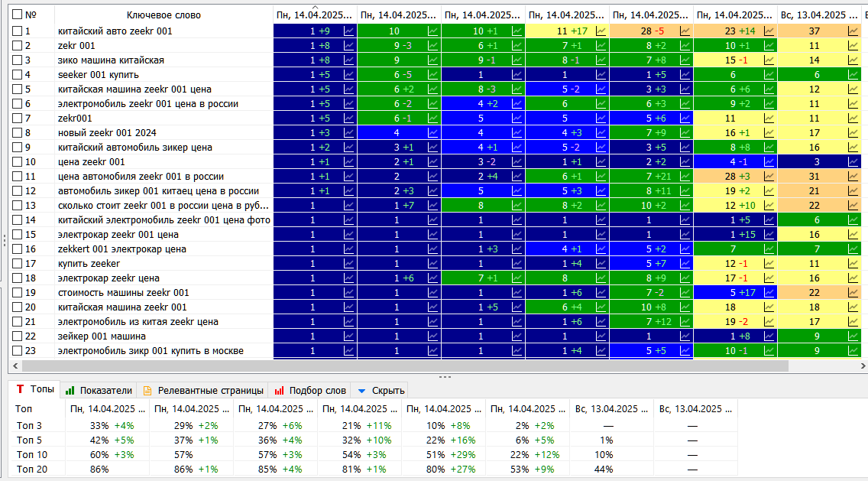Sort by 'Ключевое слово' column header
This screenshot has width=868, height=481.
coord(164,15)
